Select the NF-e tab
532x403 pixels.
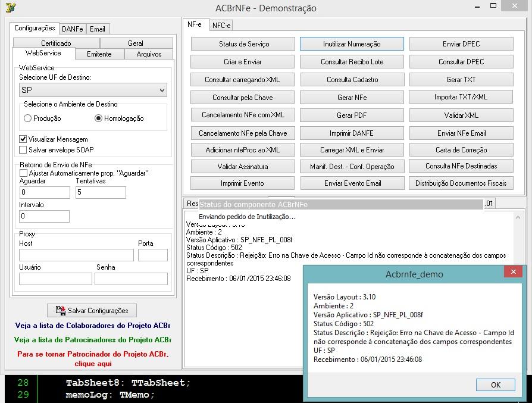point(195,24)
